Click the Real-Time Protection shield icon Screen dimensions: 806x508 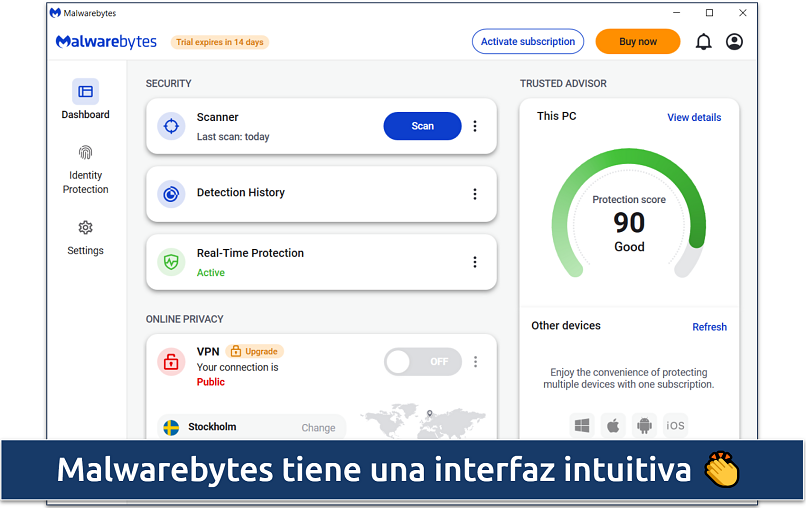coord(171,262)
